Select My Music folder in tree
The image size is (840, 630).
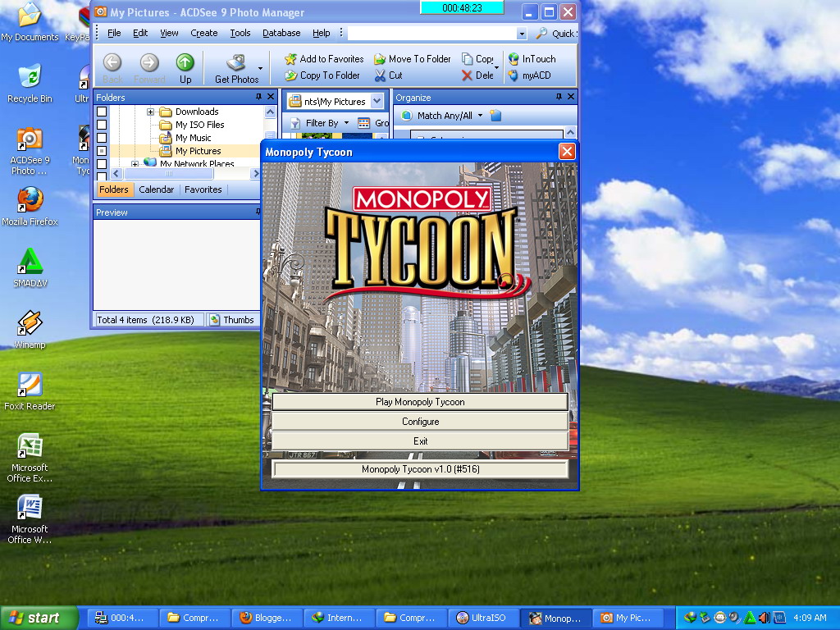click(x=193, y=138)
